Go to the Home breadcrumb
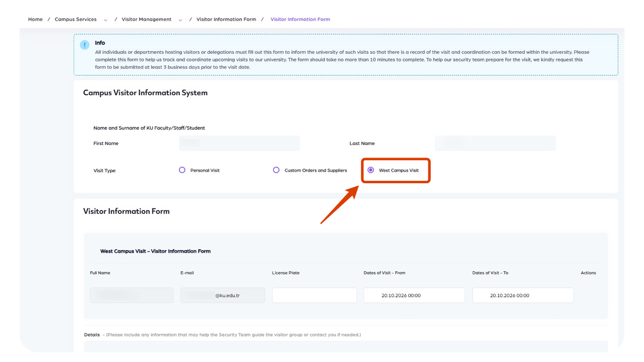This screenshot has width=644, height=362. [x=35, y=19]
